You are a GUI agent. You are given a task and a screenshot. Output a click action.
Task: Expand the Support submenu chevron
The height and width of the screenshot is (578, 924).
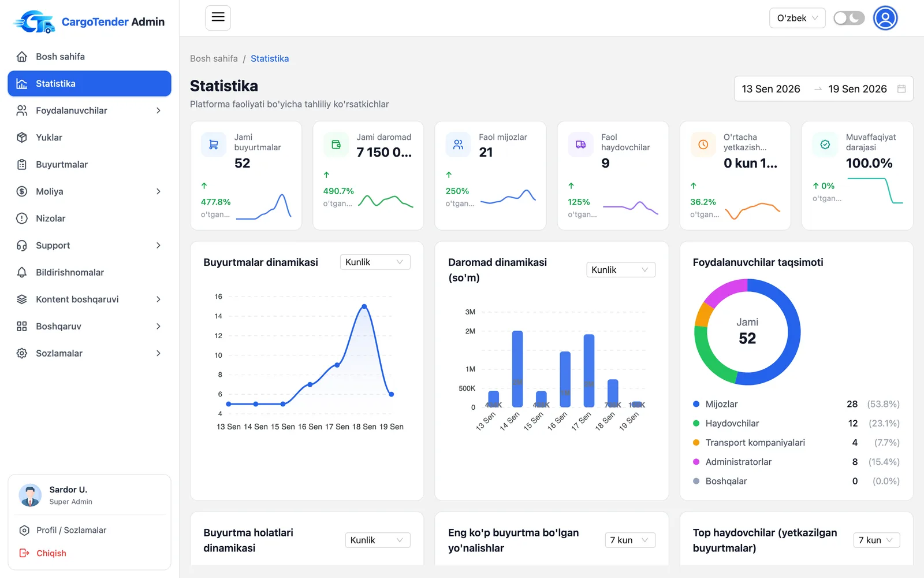click(158, 246)
